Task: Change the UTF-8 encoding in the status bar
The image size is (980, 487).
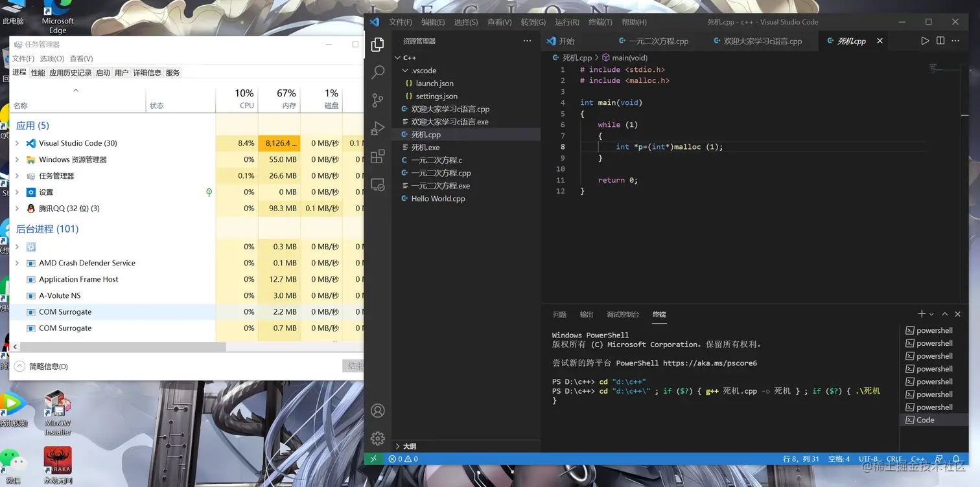Action: pyautogui.click(x=868, y=459)
